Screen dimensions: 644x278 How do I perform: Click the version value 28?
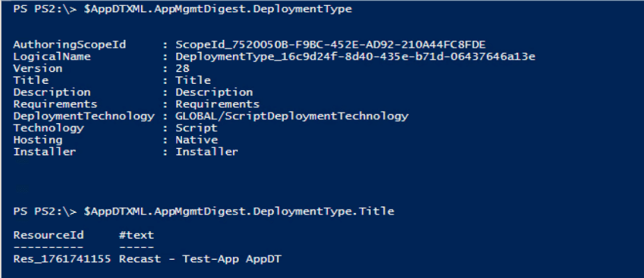(185, 68)
